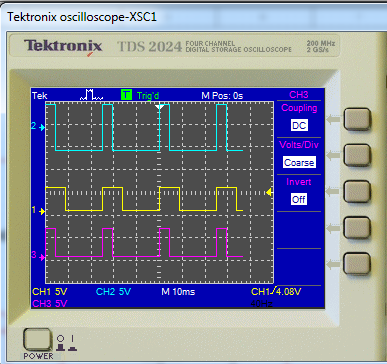Select the DC coupling value
The image size is (387, 364).
(299, 125)
